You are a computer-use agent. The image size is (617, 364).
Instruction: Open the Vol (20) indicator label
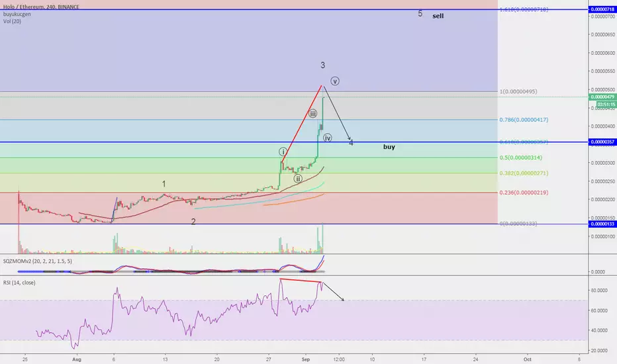click(12, 21)
